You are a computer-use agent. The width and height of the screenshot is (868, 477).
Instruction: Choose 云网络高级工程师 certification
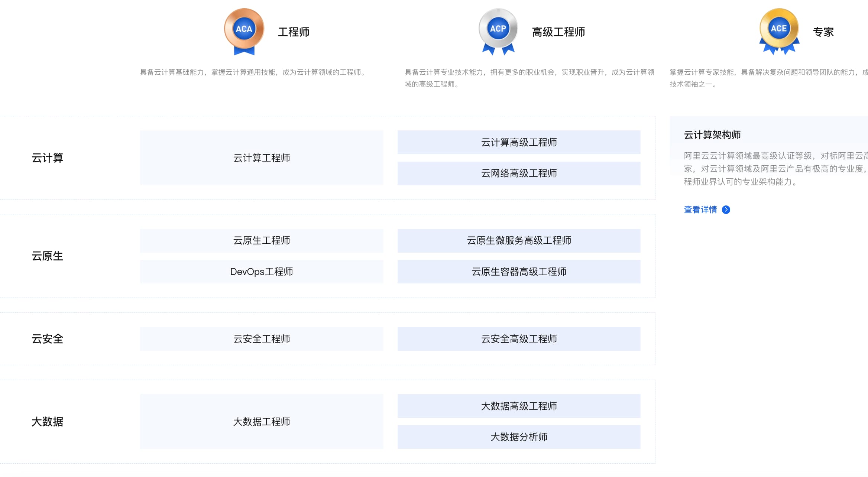coord(519,173)
